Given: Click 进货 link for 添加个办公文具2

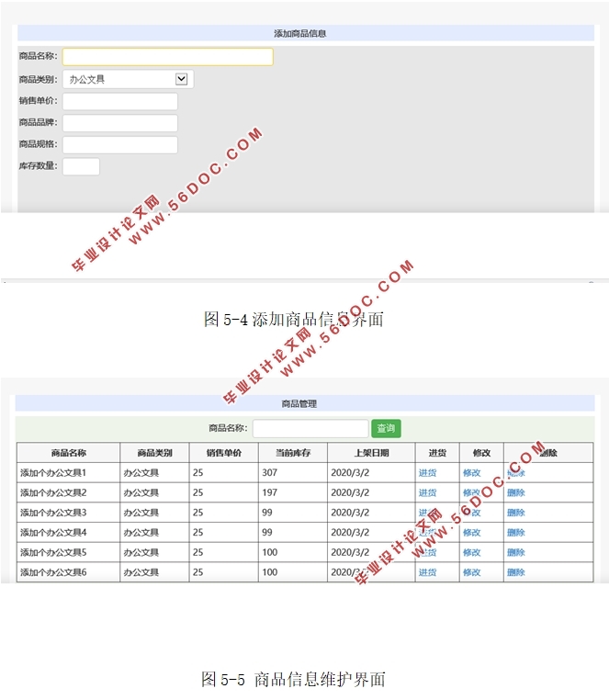Looking at the screenshot, I should tap(427, 493).
